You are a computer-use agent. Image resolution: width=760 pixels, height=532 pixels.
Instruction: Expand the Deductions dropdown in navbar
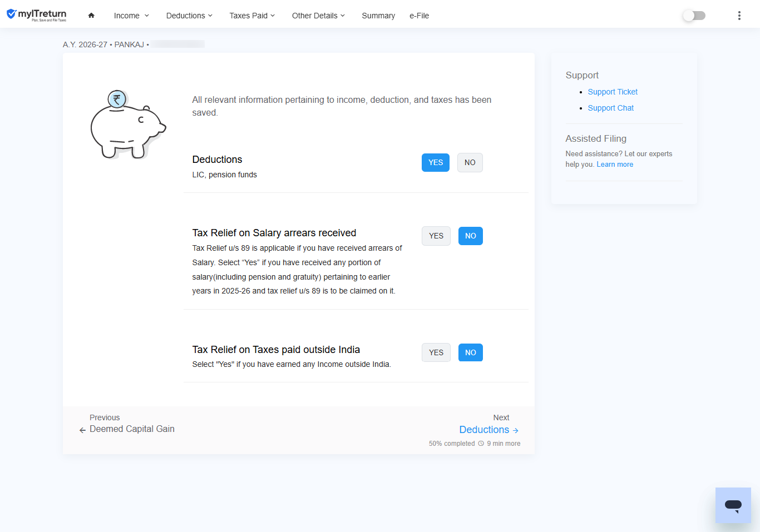189,16
